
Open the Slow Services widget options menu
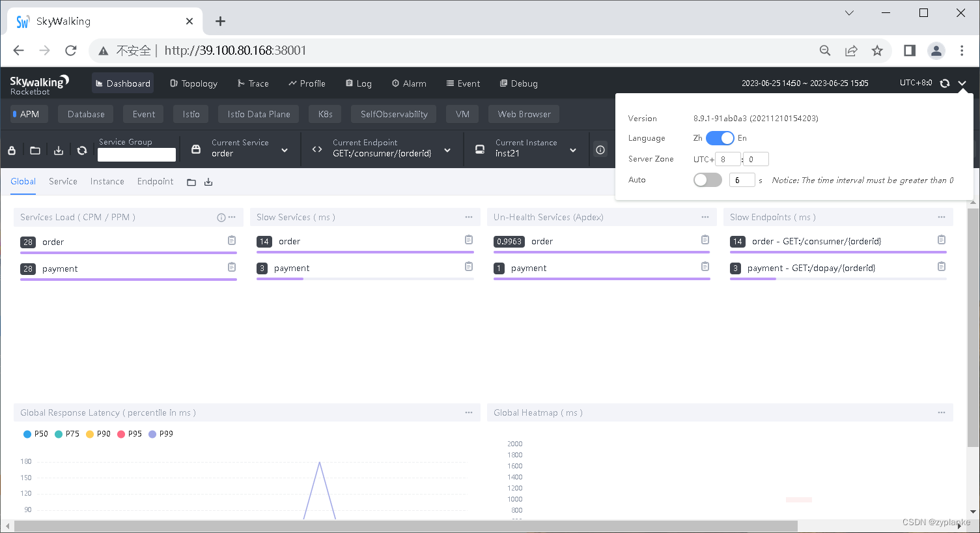[468, 216]
